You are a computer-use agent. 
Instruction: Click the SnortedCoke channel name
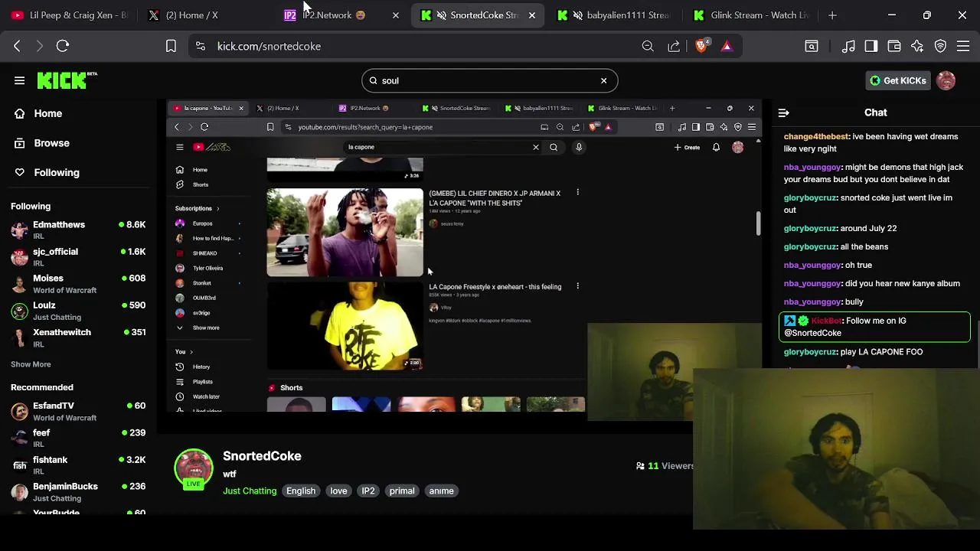pyautogui.click(x=262, y=456)
